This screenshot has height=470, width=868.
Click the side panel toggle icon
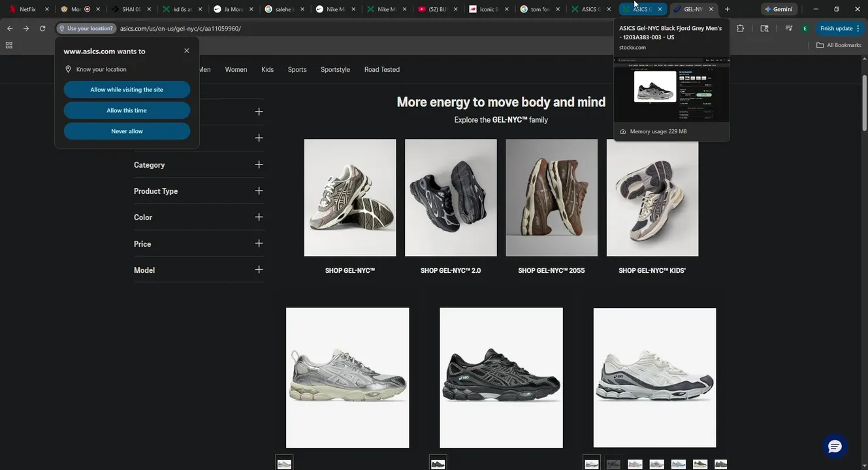[x=765, y=29]
